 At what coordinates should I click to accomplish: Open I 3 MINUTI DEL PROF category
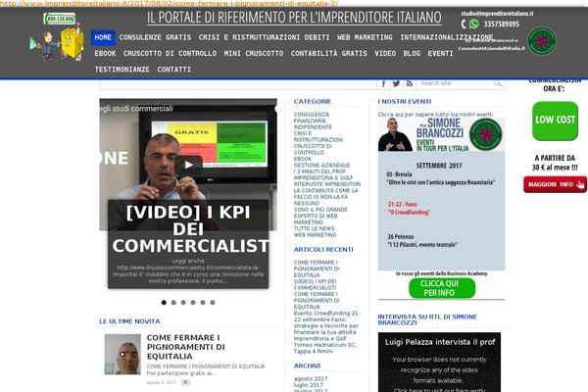pyautogui.click(x=319, y=171)
